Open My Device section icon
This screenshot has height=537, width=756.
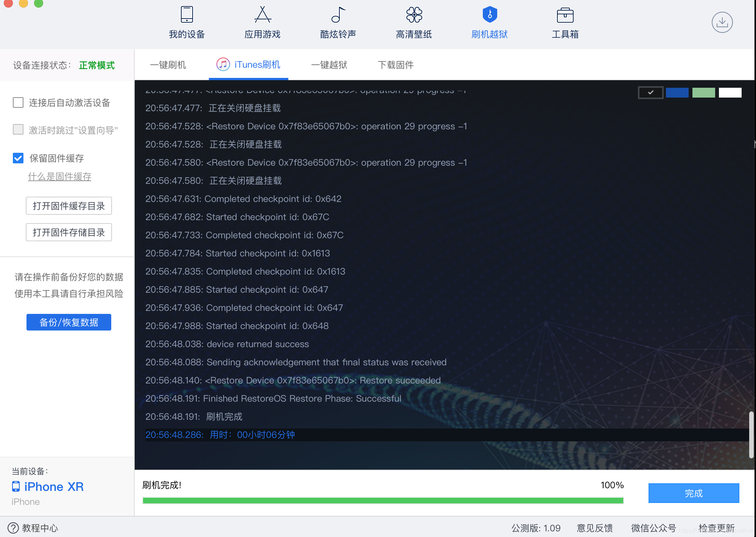coord(187,15)
